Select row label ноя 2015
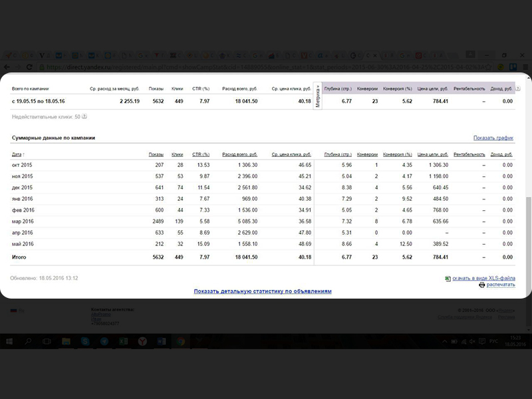The image size is (532, 399). pyautogui.click(x=23, y=176)
